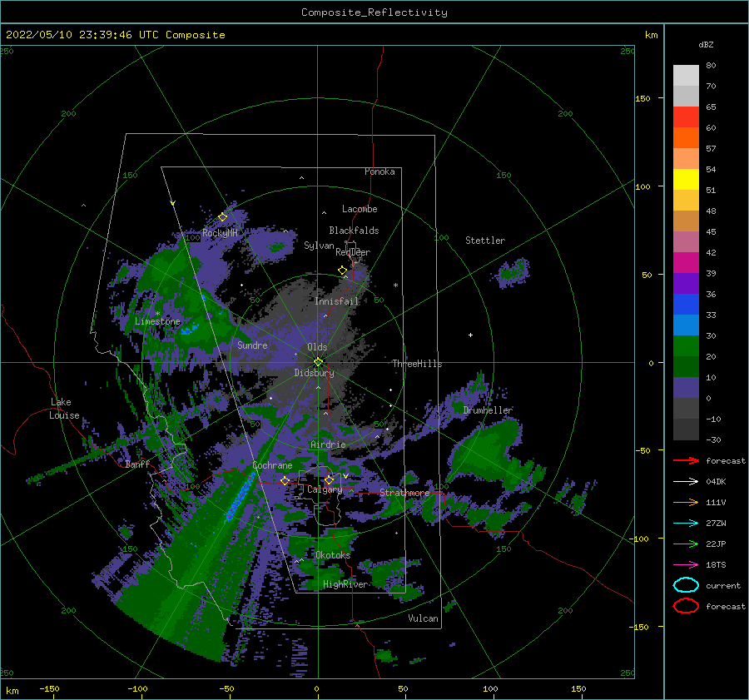749x700 pixels.
Task: Click the Okotoks town label
Action: click(x=332, y=554)
